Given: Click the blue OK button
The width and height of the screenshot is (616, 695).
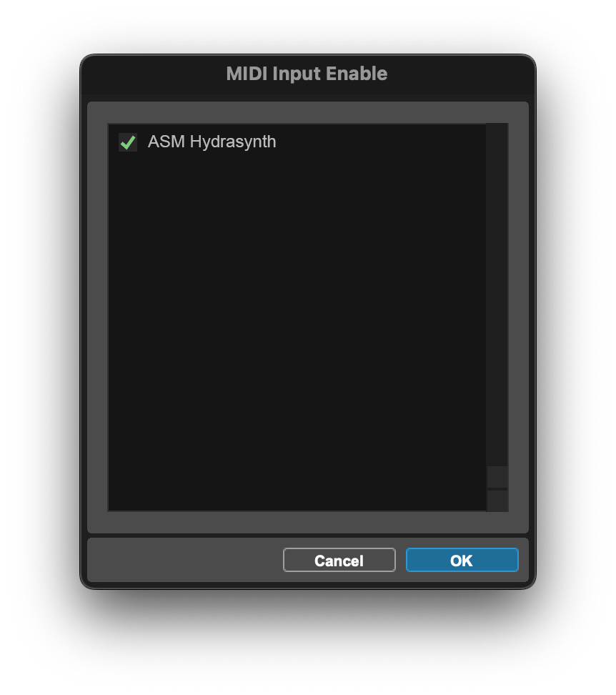Looking at the screenshot, I should (462, 561).
